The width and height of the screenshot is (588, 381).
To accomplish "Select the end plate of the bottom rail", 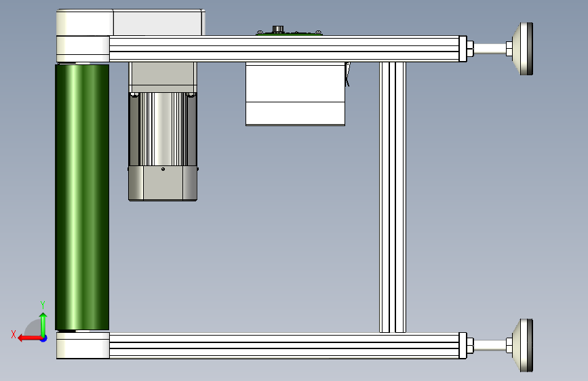I will (463, 345).
